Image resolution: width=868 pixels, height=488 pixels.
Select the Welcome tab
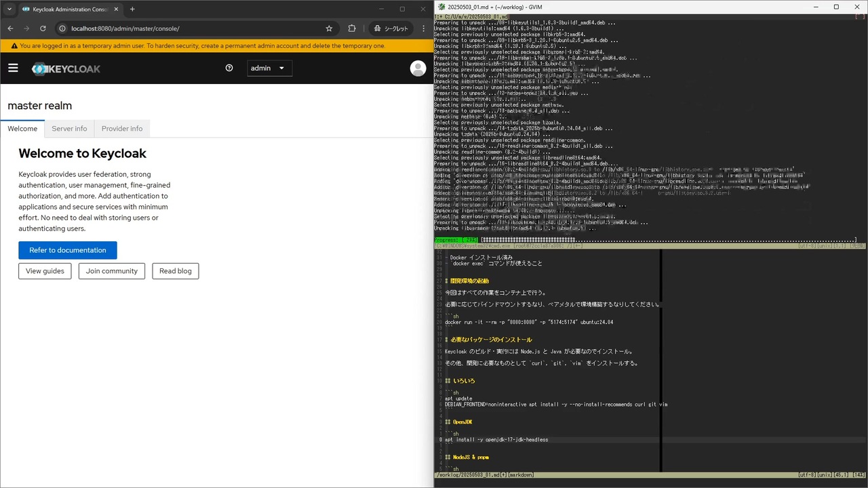click(22, 129)
